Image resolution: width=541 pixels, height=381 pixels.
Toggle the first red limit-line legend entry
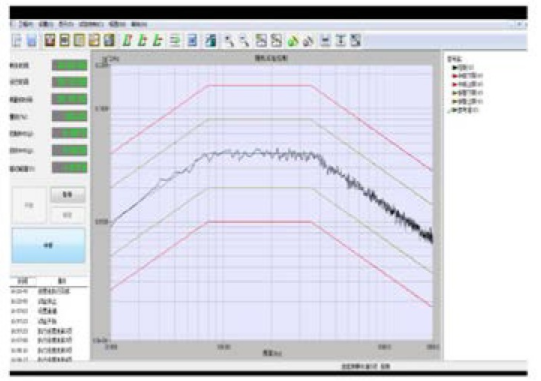[x=467, y=76]
